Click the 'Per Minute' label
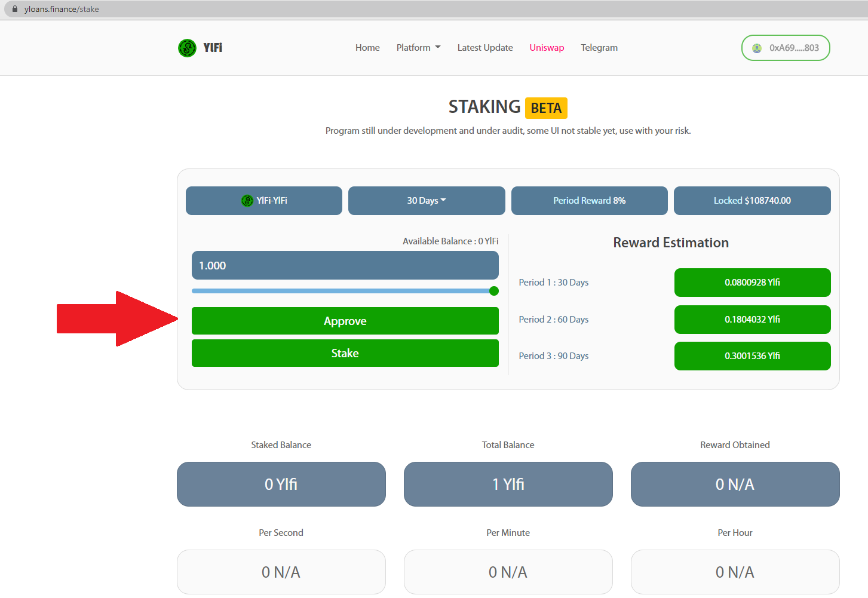 point(508,533)
